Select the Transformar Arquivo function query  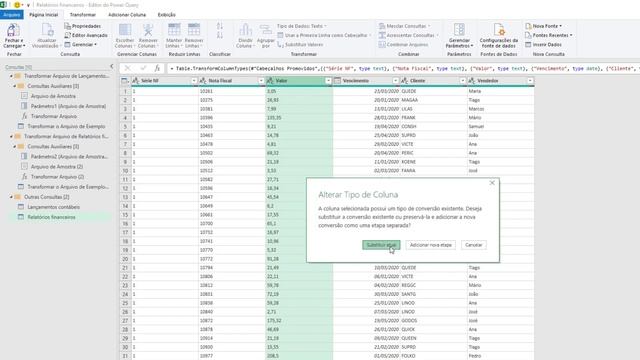(53, 116)
